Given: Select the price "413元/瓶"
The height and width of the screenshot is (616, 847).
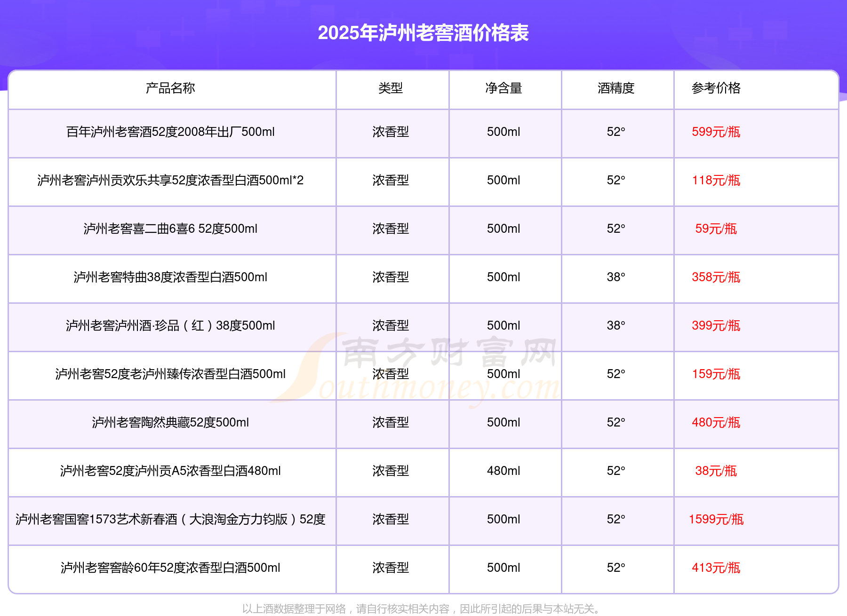Looking at the screenshot, I should coord(716,568).
